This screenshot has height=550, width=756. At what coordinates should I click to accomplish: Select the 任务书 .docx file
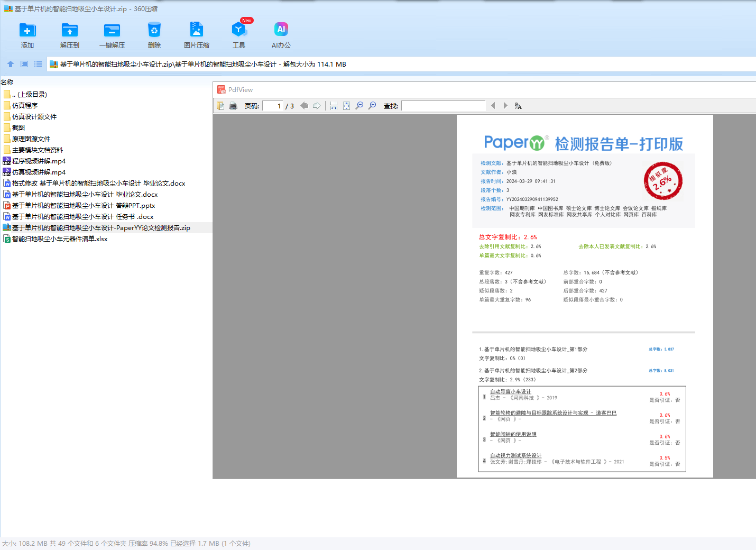[78, 216]
